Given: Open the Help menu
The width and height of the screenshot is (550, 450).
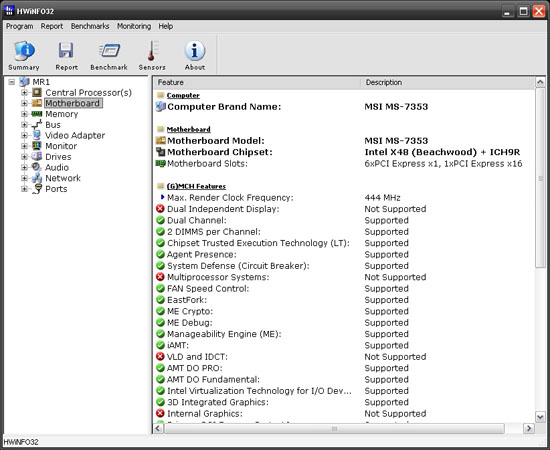Looking at the screenshot, I should [166, 26].
